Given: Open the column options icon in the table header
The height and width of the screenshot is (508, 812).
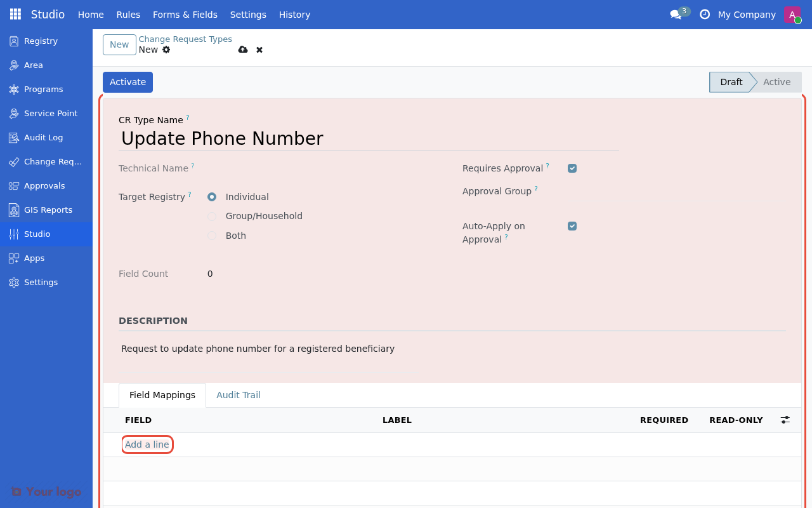Looking at the screenshot, I should coord(785,420).
